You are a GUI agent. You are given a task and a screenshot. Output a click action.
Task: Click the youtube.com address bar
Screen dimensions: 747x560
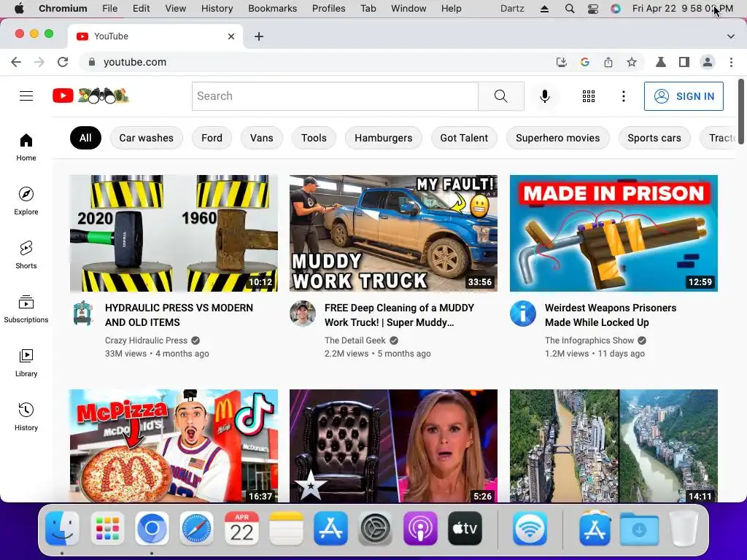coord(314,62)
